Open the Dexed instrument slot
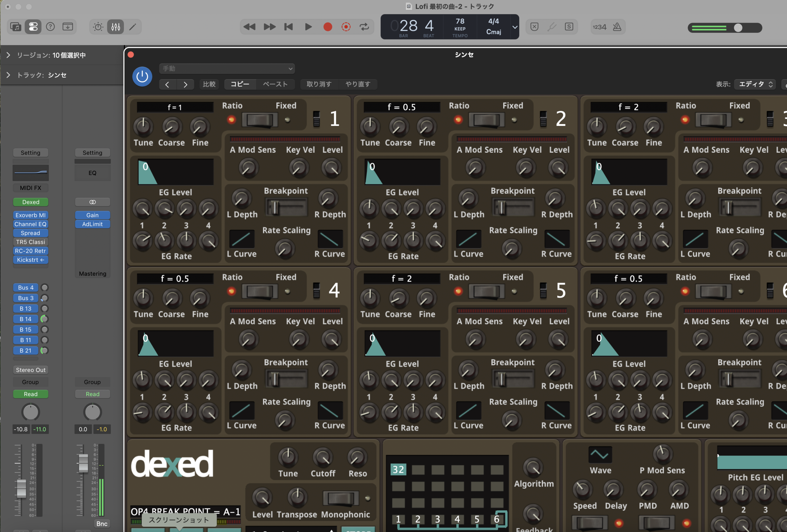Image resolution: width=787 pixels, height=532 pixels. click(x=30, y=202)
